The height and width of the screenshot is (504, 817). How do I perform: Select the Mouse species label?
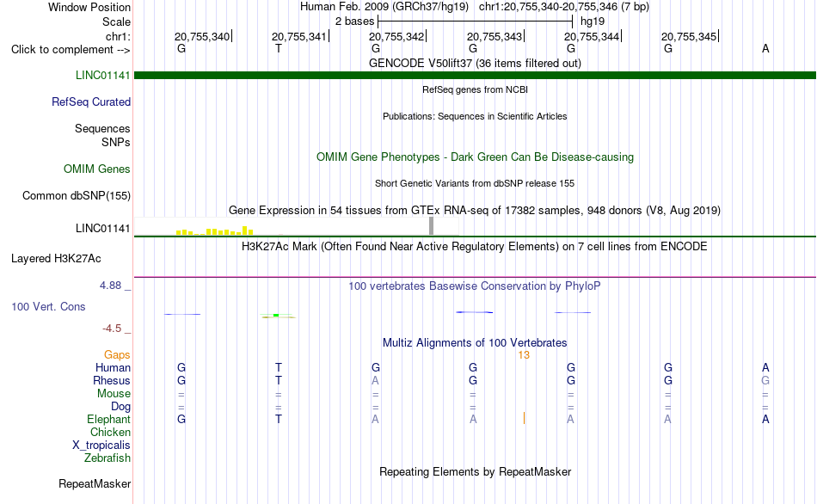[114, 394]
